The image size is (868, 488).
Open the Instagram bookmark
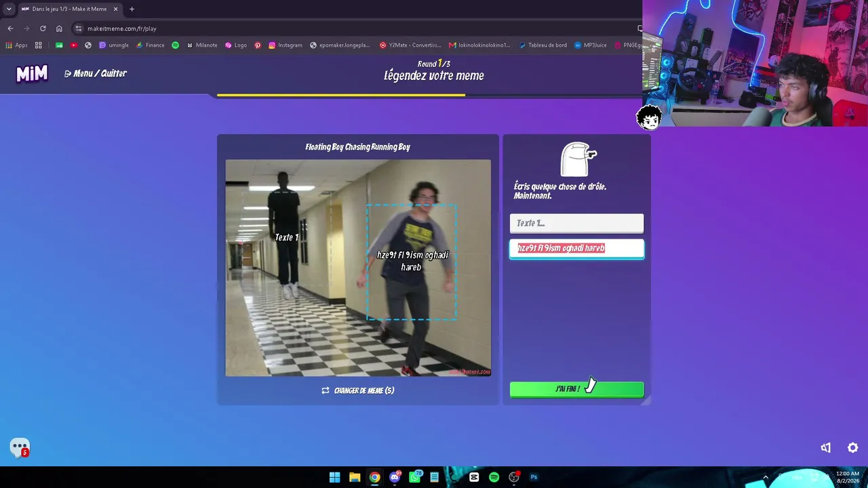point(285,45)
